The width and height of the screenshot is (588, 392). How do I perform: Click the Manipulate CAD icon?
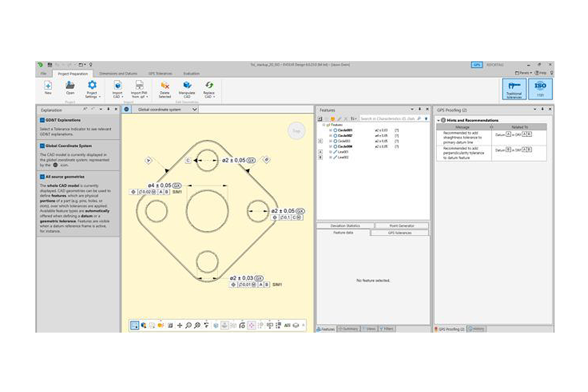tap(187, 86)
